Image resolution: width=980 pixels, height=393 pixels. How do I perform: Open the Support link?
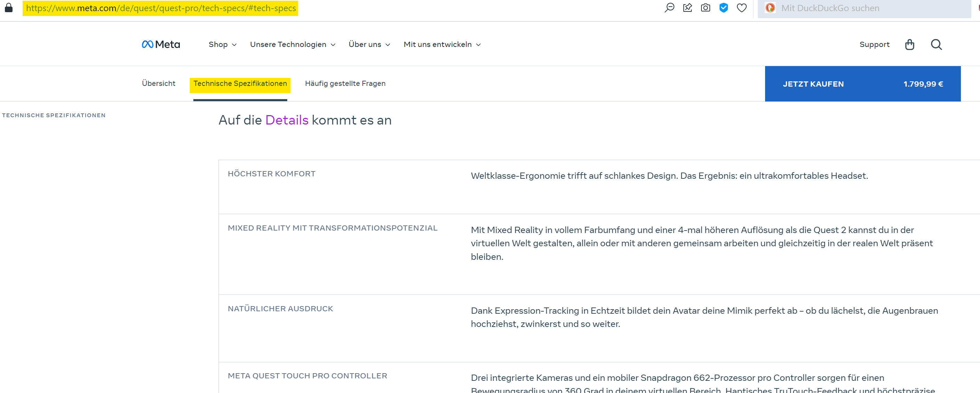874,45
